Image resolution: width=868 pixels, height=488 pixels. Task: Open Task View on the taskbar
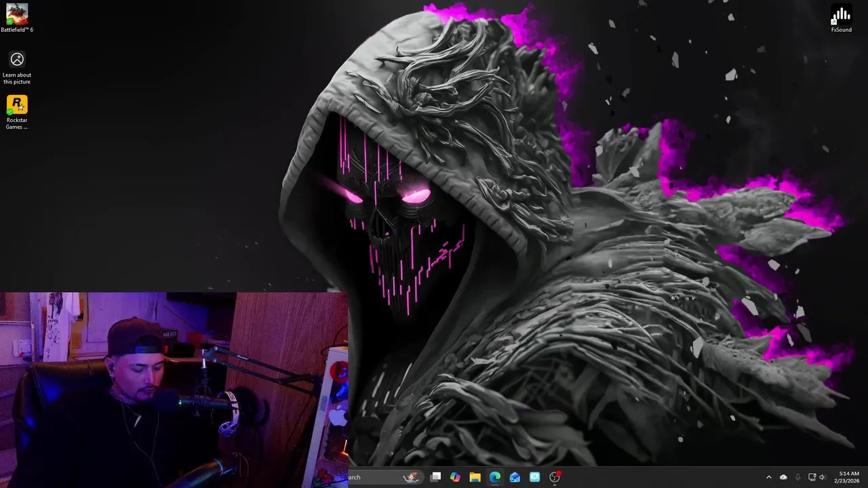[x=436, y=477]
